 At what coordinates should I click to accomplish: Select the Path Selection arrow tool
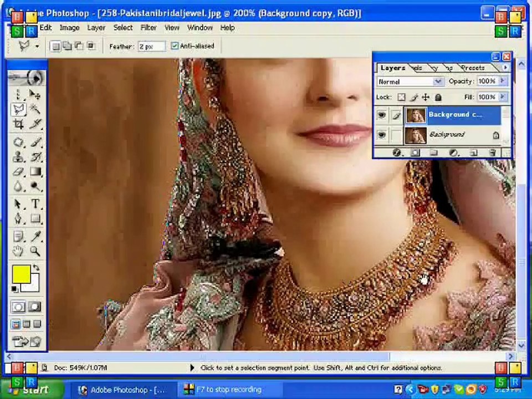pyautogui.click(x=18, y=204)
